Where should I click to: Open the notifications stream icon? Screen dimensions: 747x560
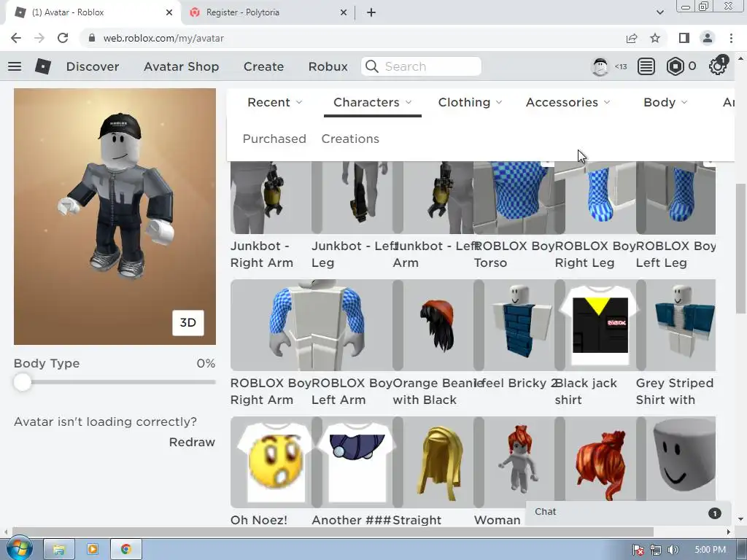click(x=646, y=66)
